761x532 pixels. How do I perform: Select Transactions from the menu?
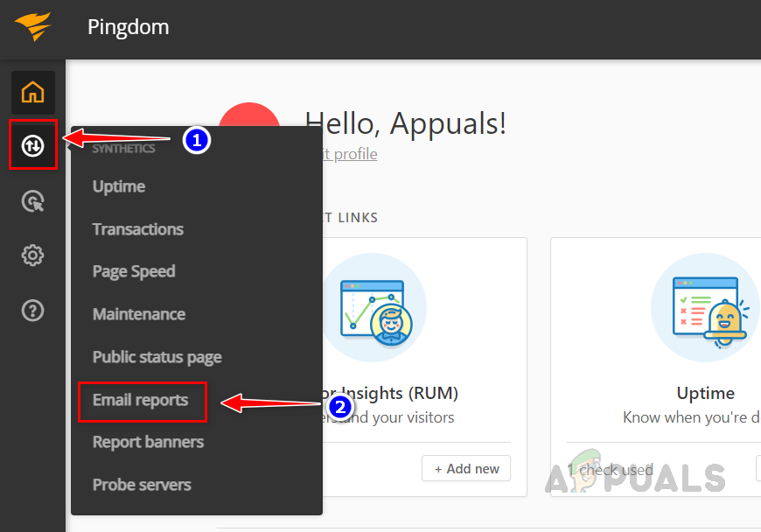pyautogui.click(x=138, y=229)
